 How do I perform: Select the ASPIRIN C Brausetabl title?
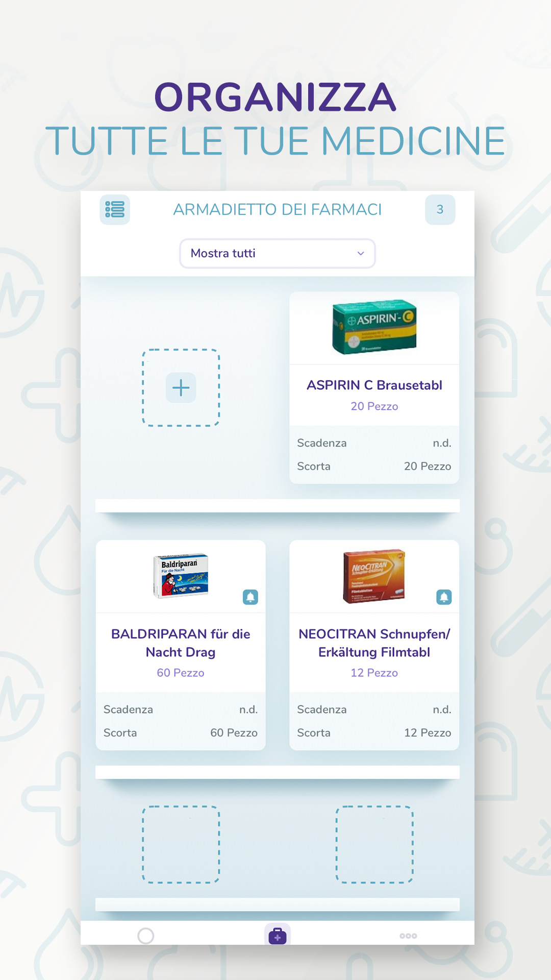pos(374,385)
